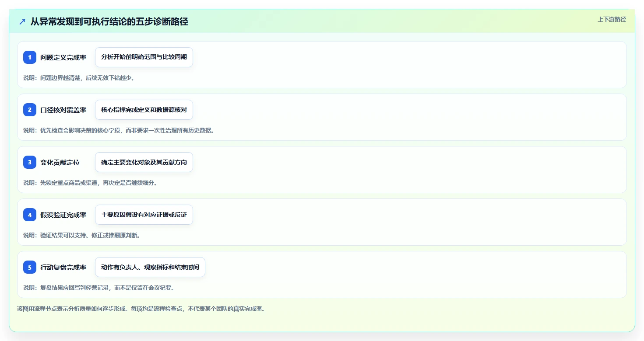Image resolution: width=644 pixels, height=341 pixels.
Task: Click the 问题定义完成率 step title
Action: (x=63, y=57)
